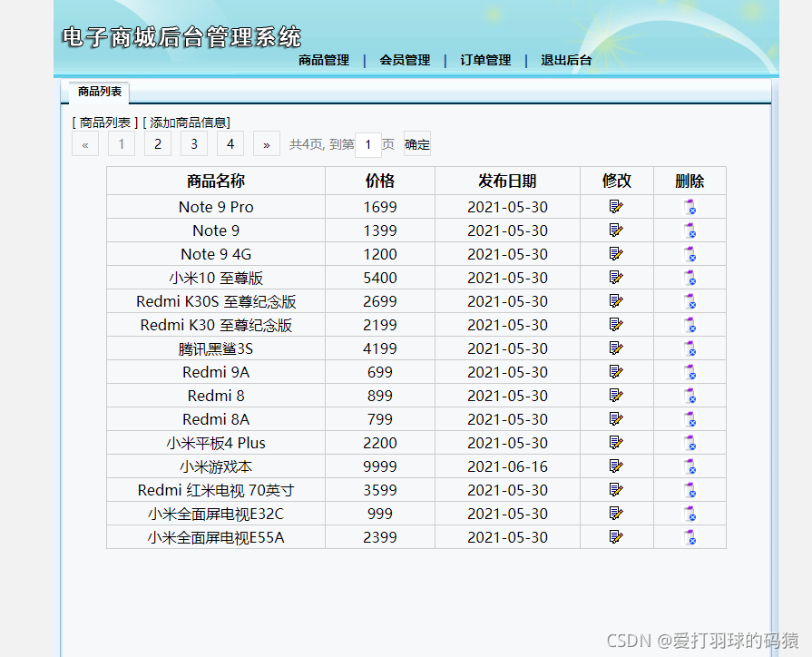This screenshot has width=812, height=657.
Task: Click the » next page control
Action: 266,143
